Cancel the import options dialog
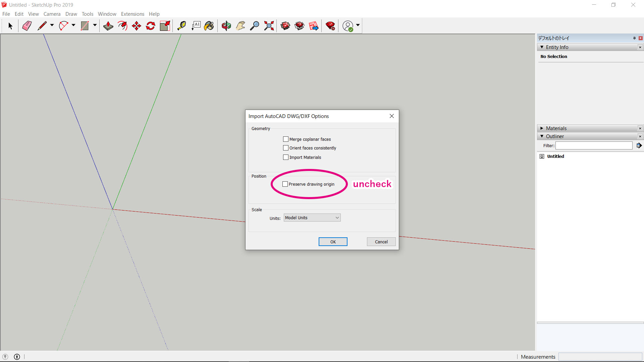This screenshot has width=644, height=362. coord(381,242)
